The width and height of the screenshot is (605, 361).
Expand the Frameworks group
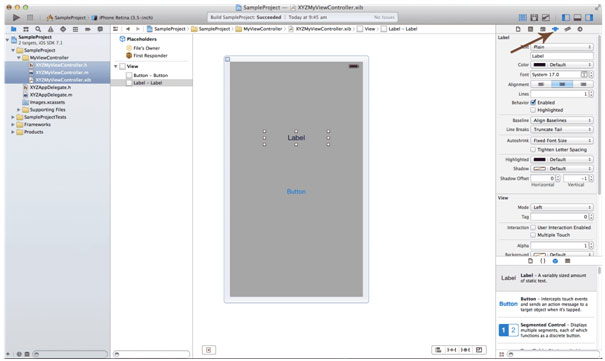[13, 125]
